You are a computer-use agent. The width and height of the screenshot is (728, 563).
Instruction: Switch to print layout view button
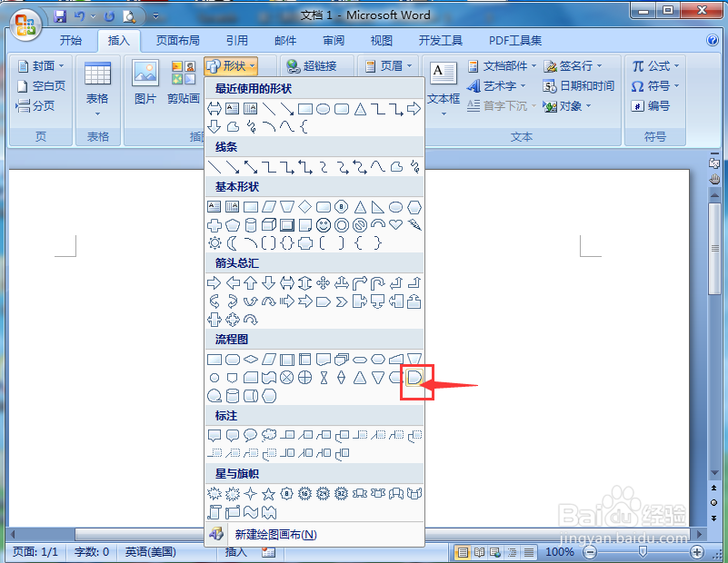click(x=463, y=552)
